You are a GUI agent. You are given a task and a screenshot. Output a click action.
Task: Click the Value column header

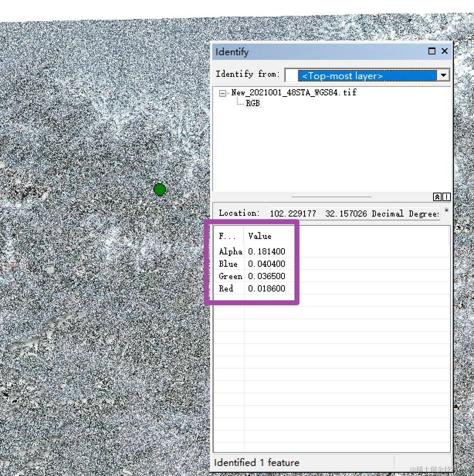point(260,236)
